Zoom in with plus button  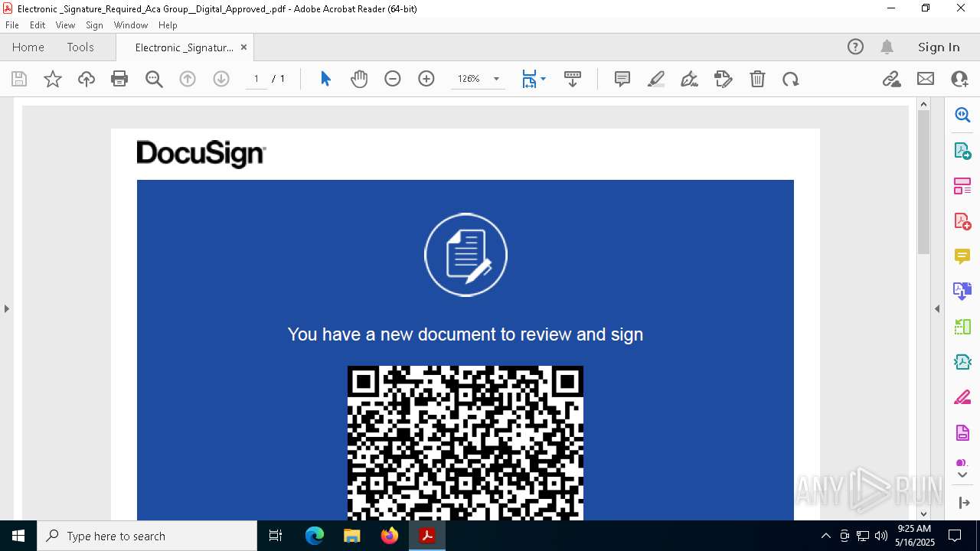pyautogui.click(x=426, y=79)
